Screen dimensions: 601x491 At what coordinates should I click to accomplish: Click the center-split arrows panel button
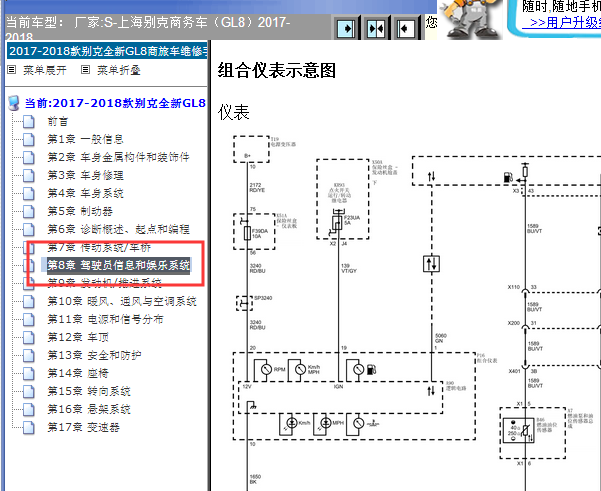pos(376,28)
